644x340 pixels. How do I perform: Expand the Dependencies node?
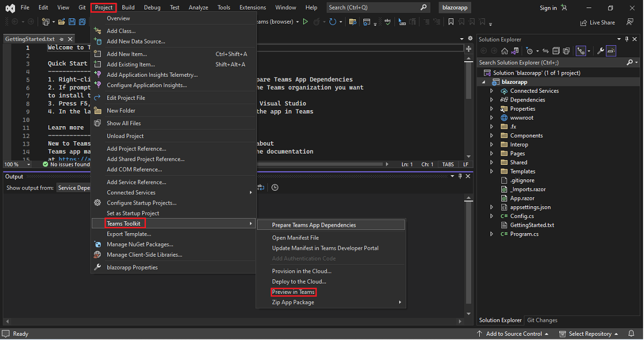492,100
